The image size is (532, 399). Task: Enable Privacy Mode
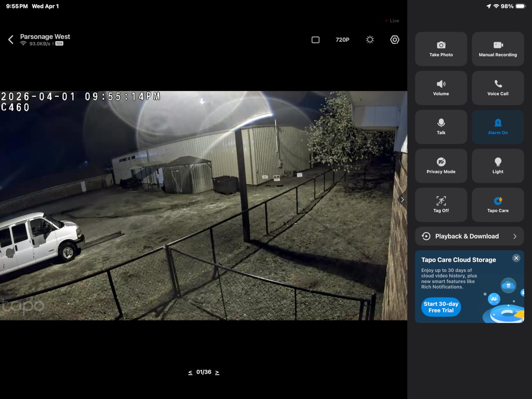point(441,166)
